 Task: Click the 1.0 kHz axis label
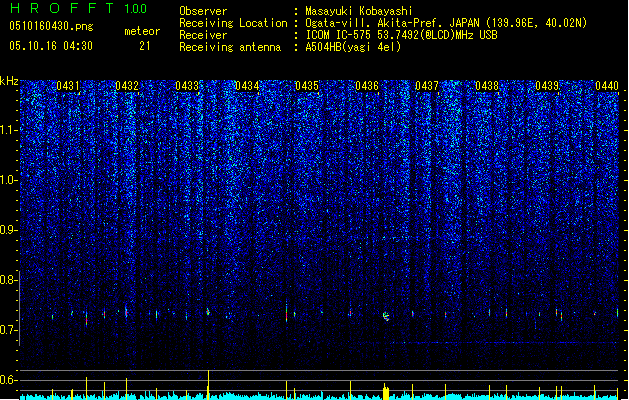9,180
